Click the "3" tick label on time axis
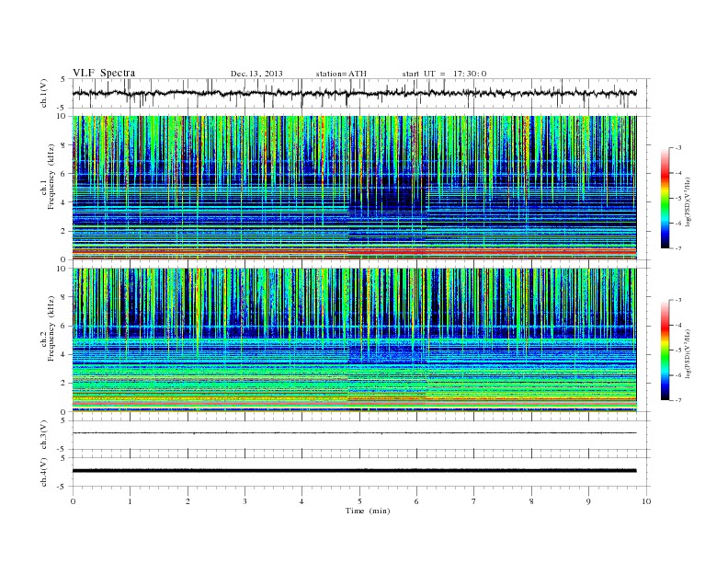The width and height of the screenshot is (728, 563). [245, 501]
